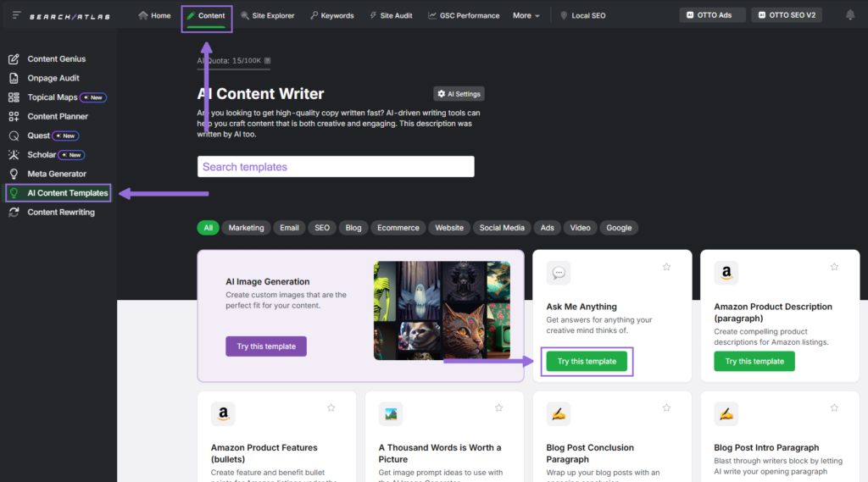Select AI Content Templates in sidebar
Screen dimensions: 868x482
(x=58, y=193)
